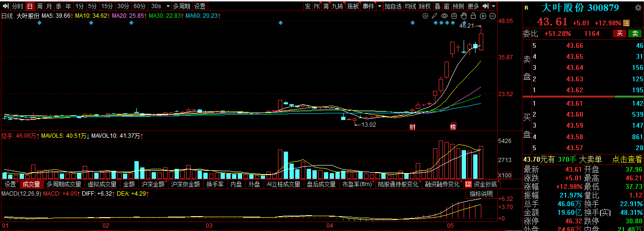Screen dimensions: 644x231
Task: Click the 榜 ranking marker on chart
Action: (453, 127)
